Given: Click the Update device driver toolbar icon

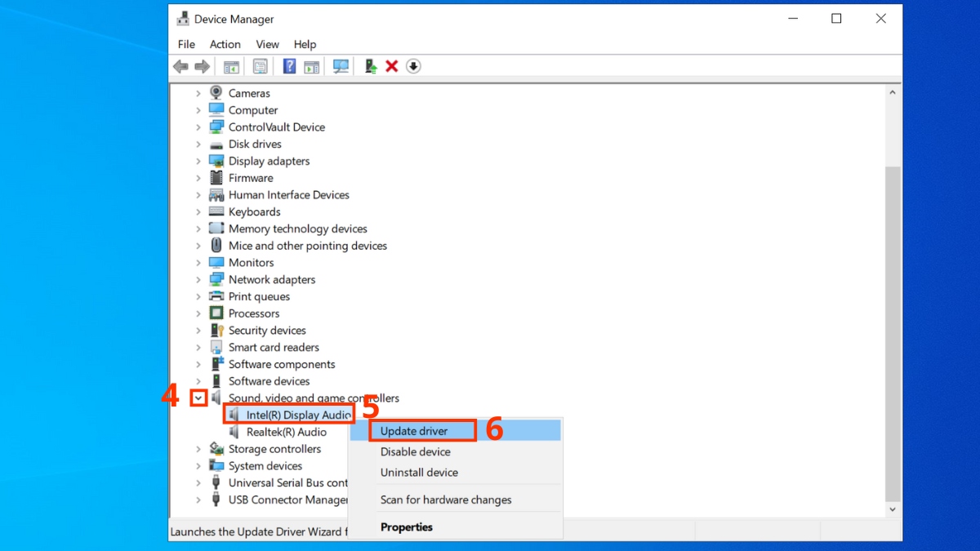Looking at the screenshot, I should coord(371,66).
